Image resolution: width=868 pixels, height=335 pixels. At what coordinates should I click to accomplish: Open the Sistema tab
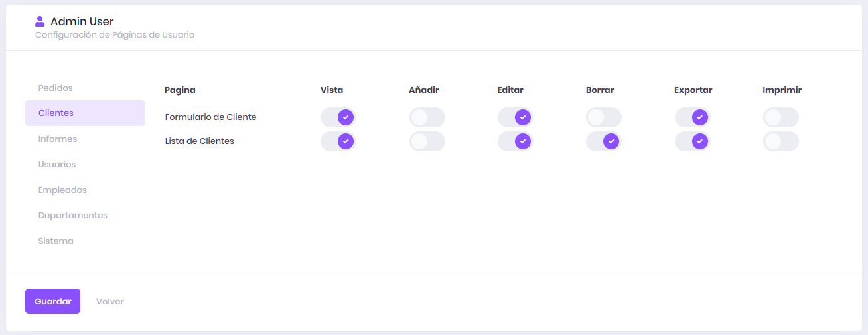pyautogui.click(x=56, y=241)
